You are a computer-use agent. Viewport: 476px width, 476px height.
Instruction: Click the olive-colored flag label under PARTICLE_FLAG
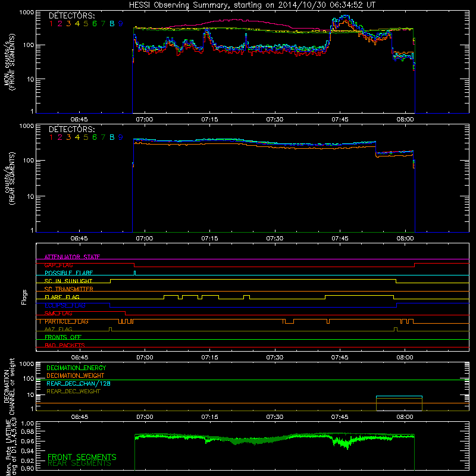[58, 329]
